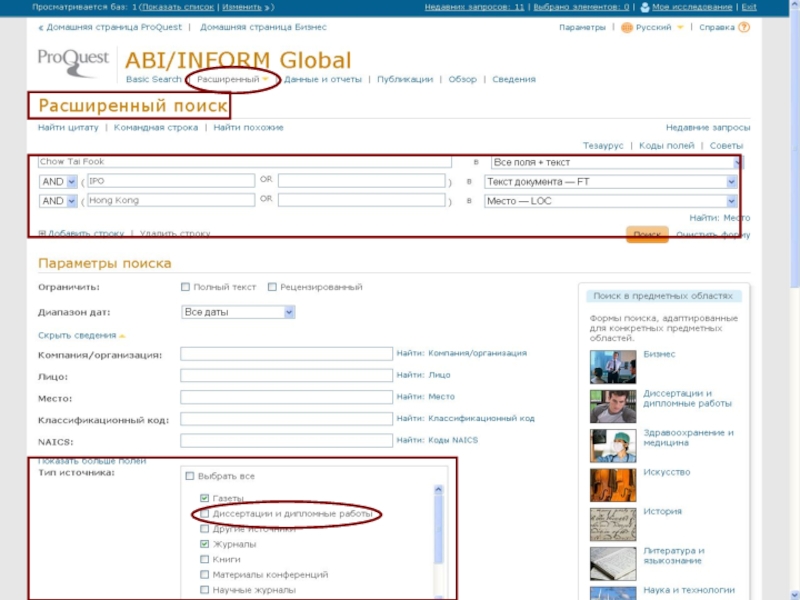Image resolution: width=800 pixels, height=600 pixels.
Task: Open the Найти цитату link
Action: tap(68, 128)
